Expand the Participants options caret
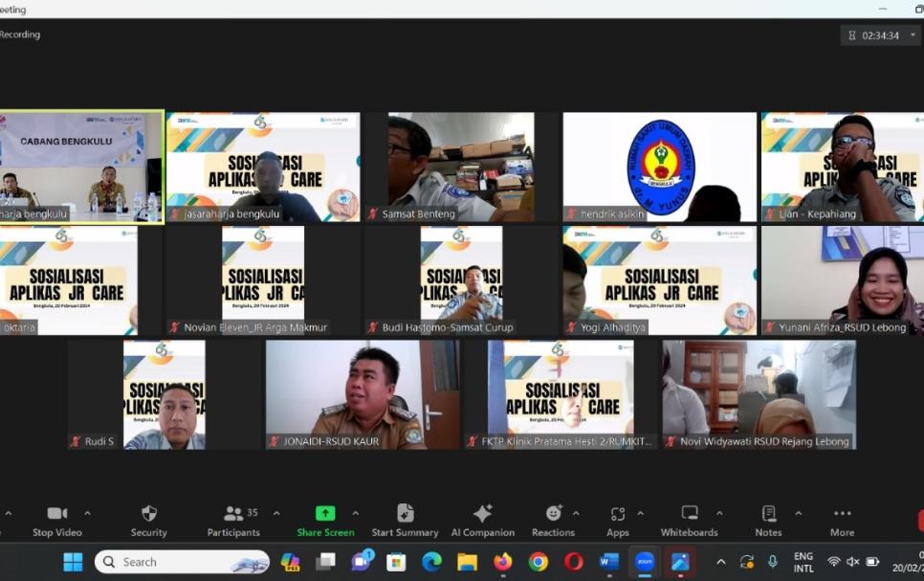 (x=276, y=513)
